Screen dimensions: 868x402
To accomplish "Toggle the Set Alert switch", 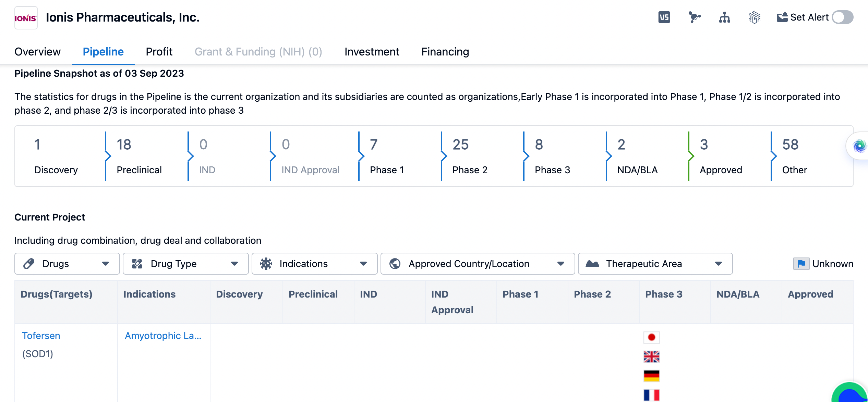I will (x=843, y=17).
